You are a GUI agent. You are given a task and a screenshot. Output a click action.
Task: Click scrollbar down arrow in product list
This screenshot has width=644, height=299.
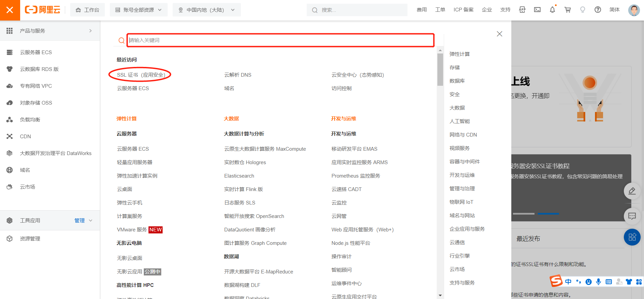(440, 296)
